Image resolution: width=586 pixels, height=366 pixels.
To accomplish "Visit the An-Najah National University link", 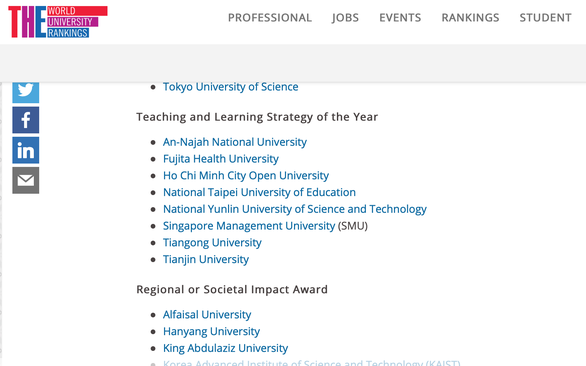I will point(235,142).
